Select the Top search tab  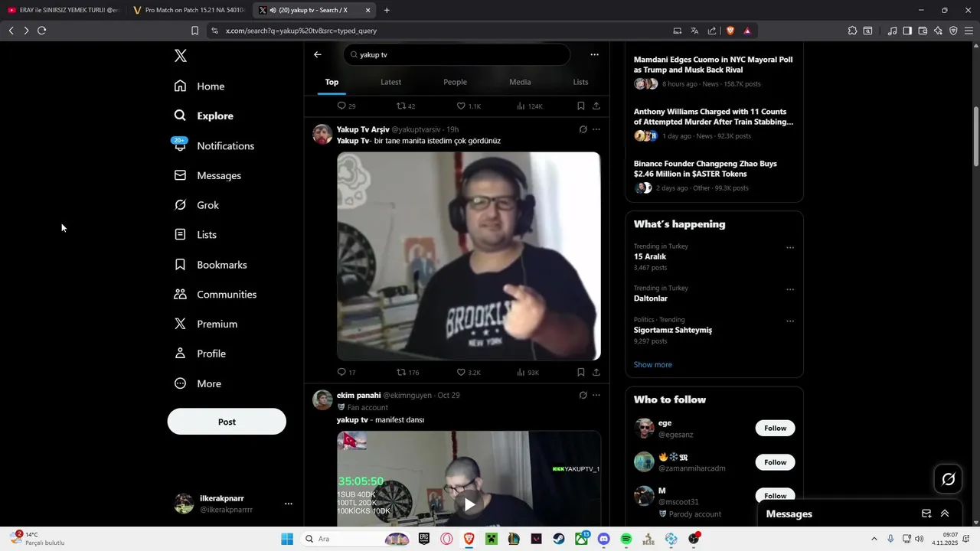[332, 82]
